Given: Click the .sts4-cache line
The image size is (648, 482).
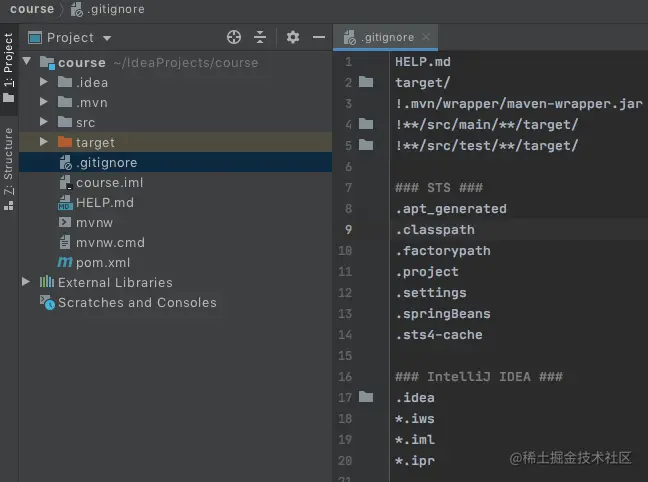Looking at the screenshot, I should 438,335.
